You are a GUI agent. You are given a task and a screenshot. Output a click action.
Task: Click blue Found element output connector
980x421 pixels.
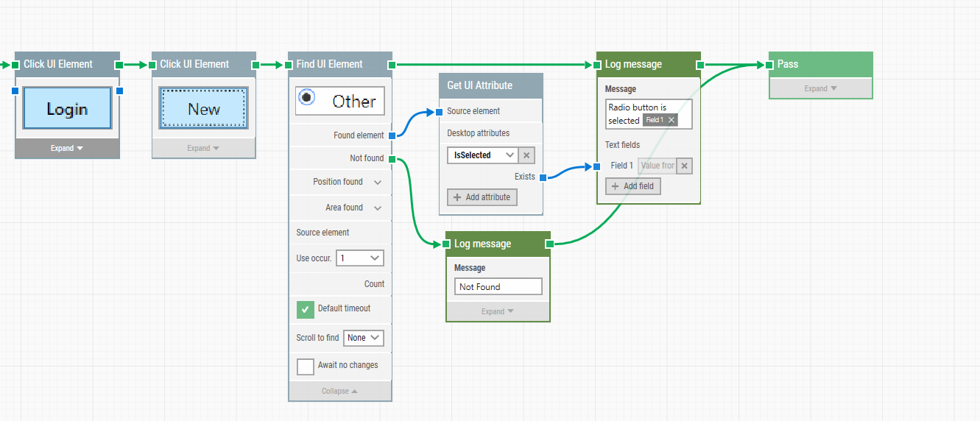click(392, 135)
